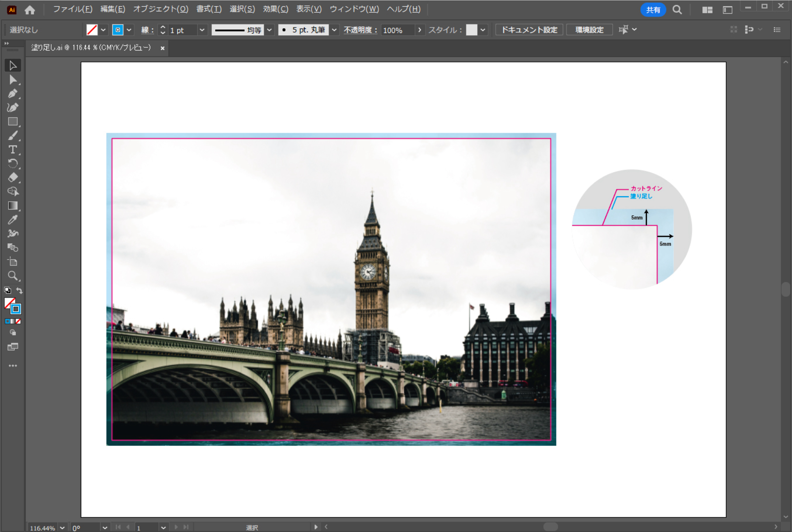Image resolution: width=792 pixels, height=532 pixels.
Task: Expand line style dropdown
Action: pos(271,29)
